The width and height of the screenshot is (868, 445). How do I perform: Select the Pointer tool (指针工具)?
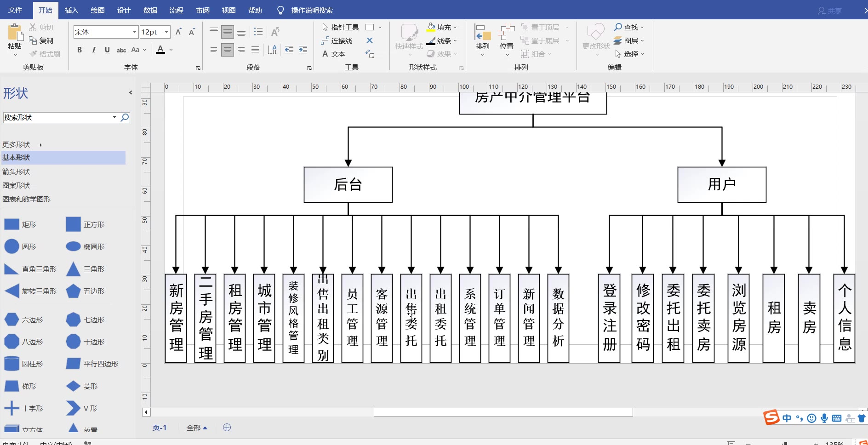(x=340, y=27)
